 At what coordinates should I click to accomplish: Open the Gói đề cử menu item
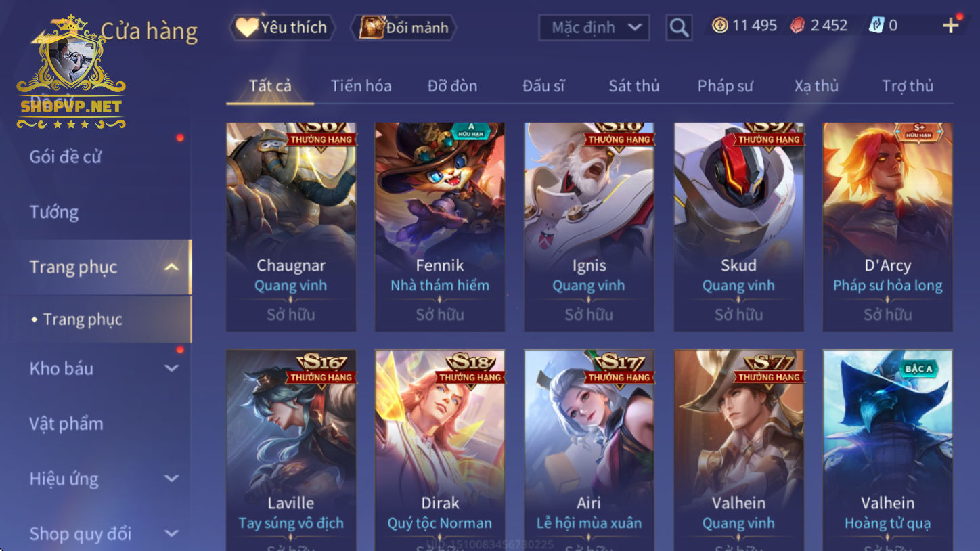pos(65,156)
